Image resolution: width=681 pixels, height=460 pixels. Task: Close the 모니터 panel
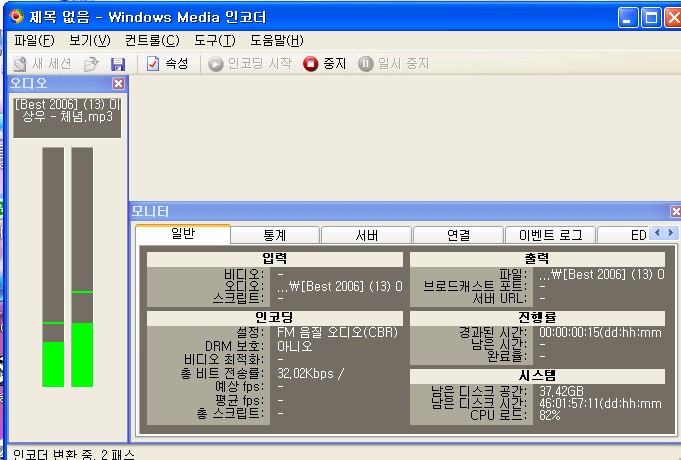pos(676,212)
